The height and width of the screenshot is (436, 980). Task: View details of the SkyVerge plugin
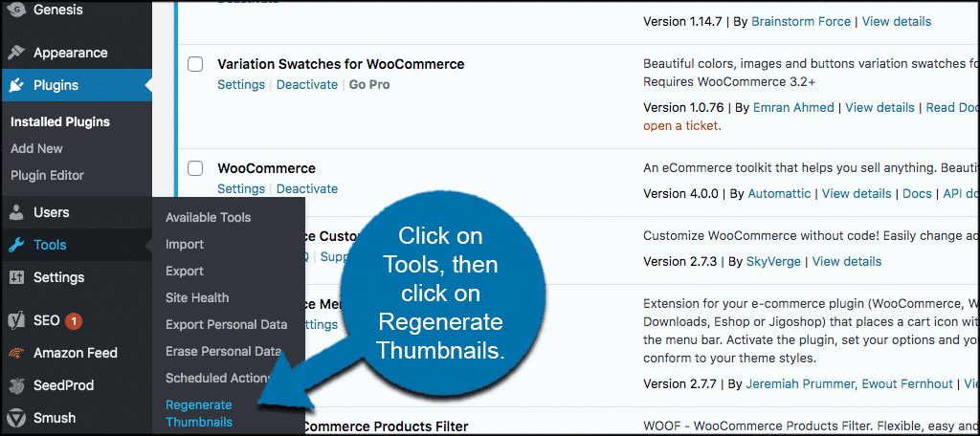point(847,261)
